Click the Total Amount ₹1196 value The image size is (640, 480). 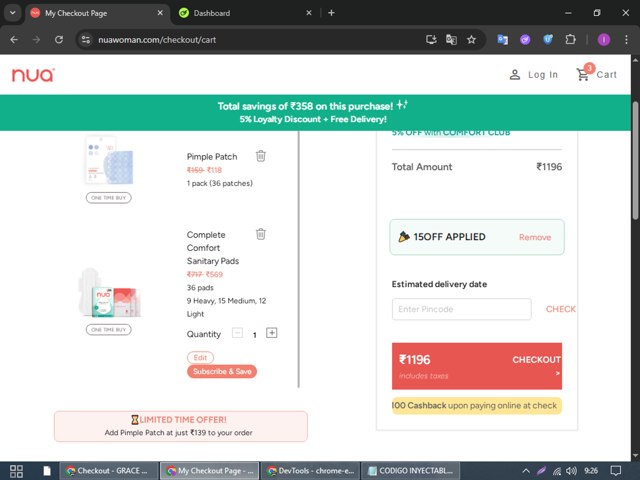pos(549,167)
